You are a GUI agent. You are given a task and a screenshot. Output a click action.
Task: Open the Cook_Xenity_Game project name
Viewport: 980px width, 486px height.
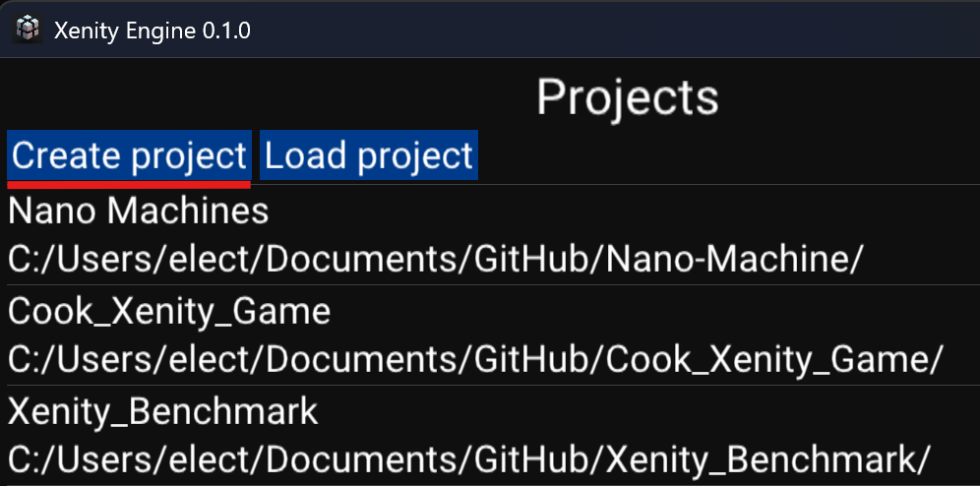coord(169,311)
